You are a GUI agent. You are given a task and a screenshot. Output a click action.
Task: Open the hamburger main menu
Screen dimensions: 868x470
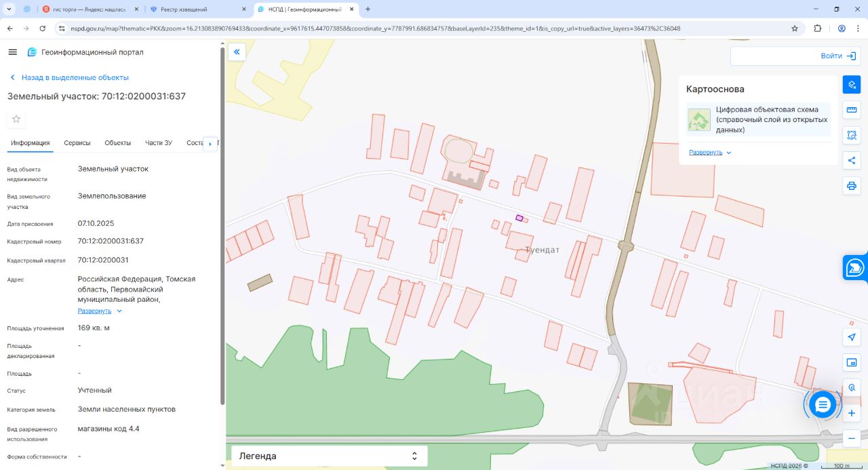pyautogui.click(x=12, y=52)
